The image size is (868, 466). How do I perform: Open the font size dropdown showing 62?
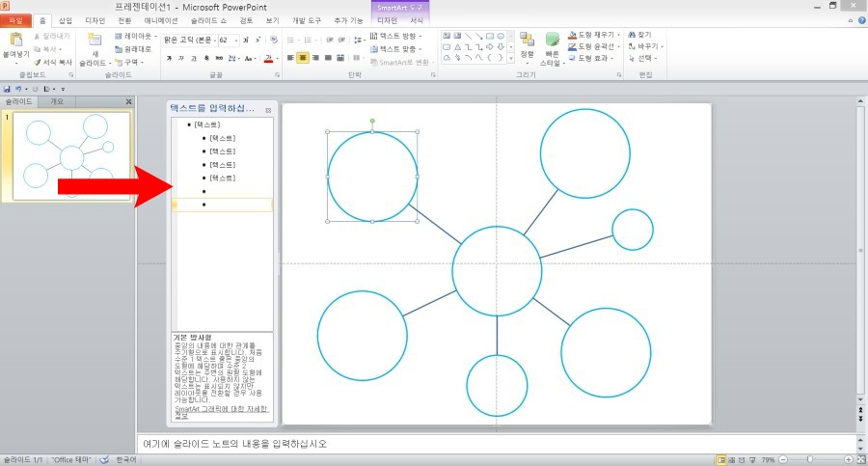pos(230,41)
